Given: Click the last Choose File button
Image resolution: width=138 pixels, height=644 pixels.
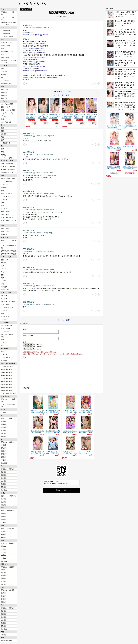Looking at the screenshot, I should pyautogui.click(x=28, y=349).
